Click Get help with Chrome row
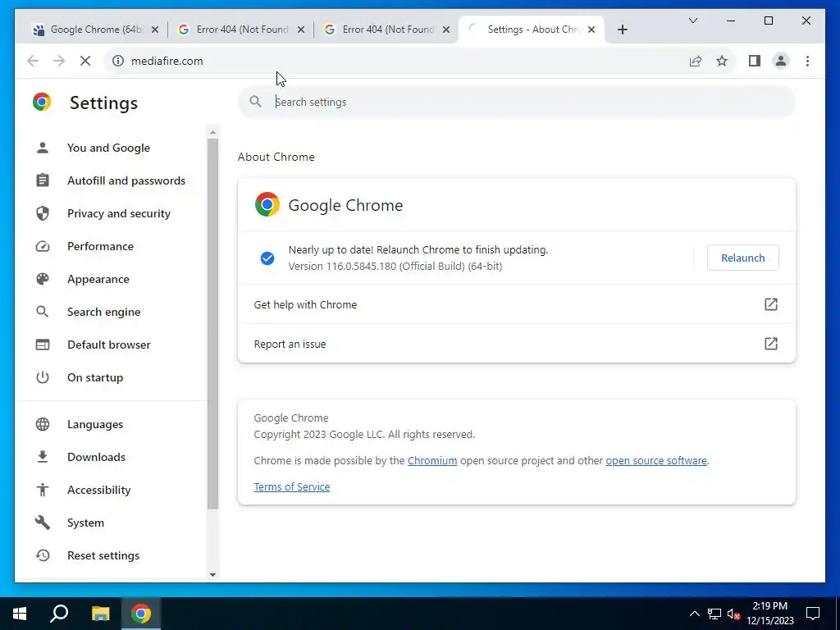The height and width of the screenshot is (630, 840). pos(517,304)
